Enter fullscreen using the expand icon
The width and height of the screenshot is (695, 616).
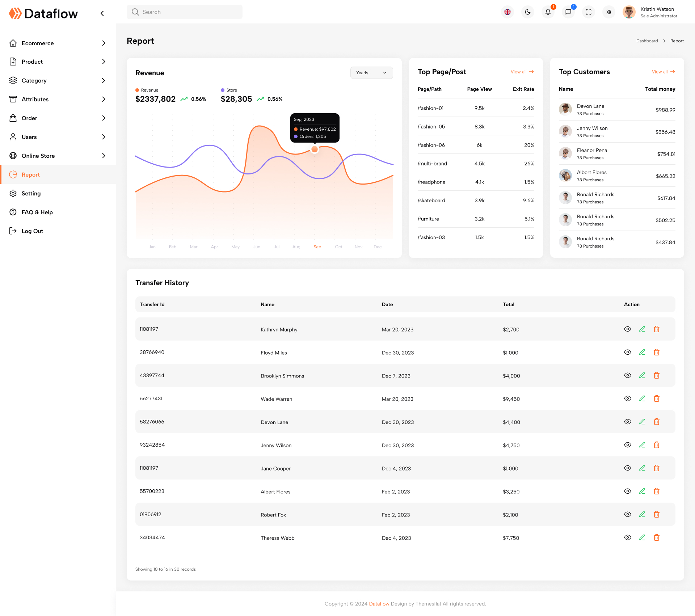click(x=588, y=12)
